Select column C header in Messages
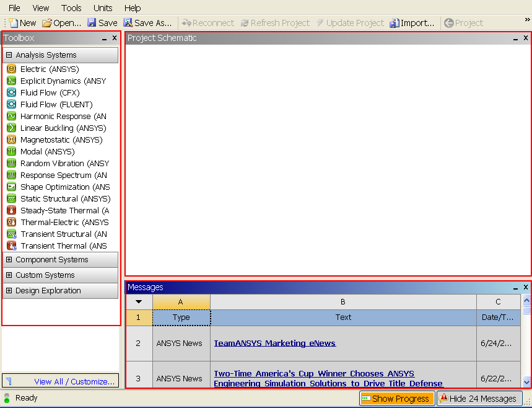The image size is (532, 408). click(x=498, y=302)
